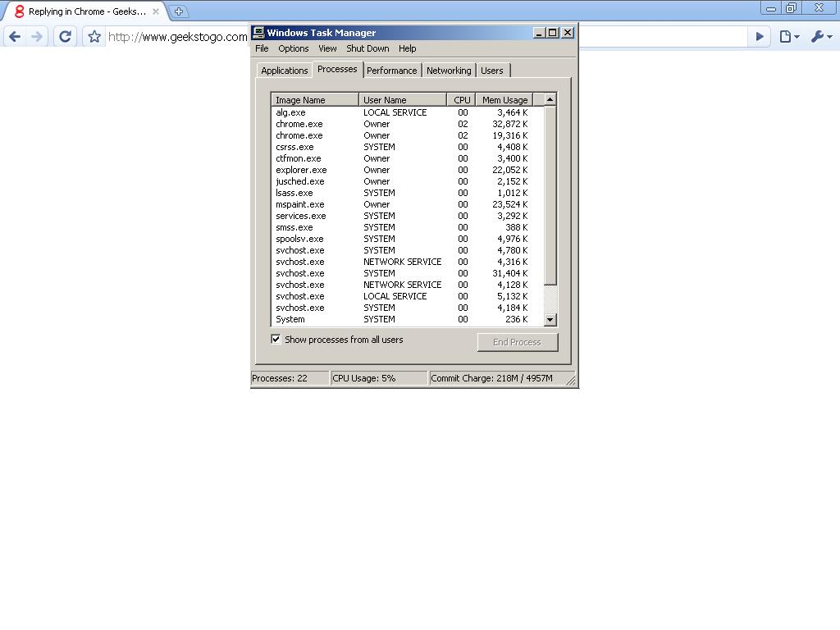Screen dimensions: 840x630
Task: Sort processes by Mem Usage column
Action: (x=504, y=99)
